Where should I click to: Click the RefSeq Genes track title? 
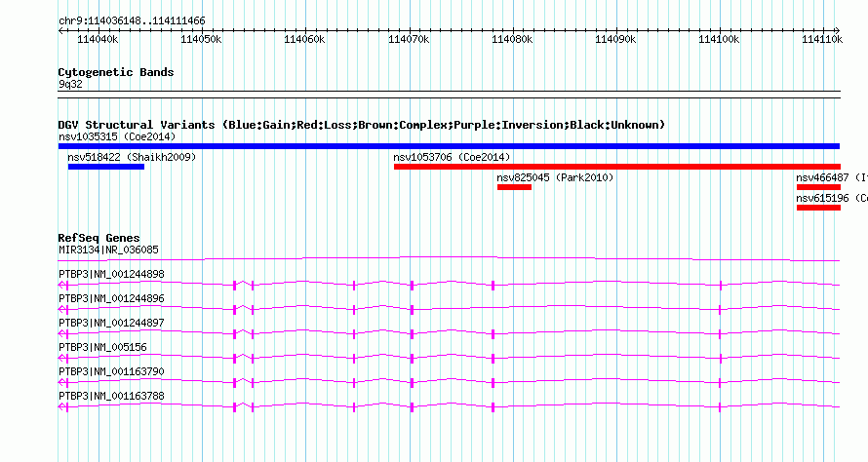(x=99, y=238)
